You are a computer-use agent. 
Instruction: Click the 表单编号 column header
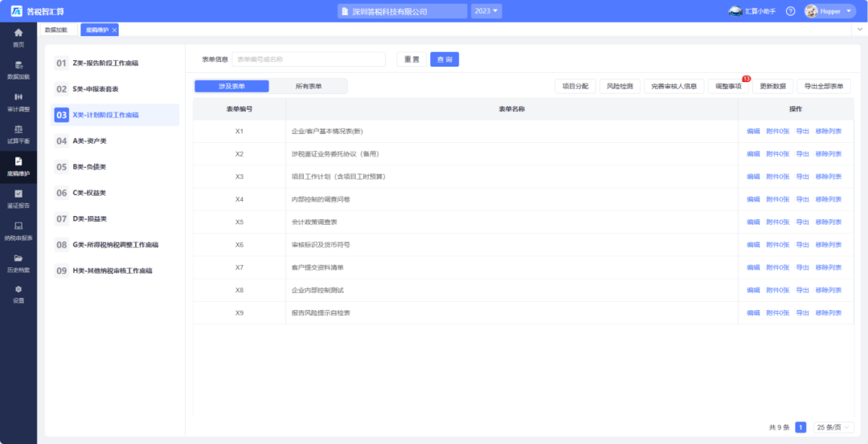(240, 109)
